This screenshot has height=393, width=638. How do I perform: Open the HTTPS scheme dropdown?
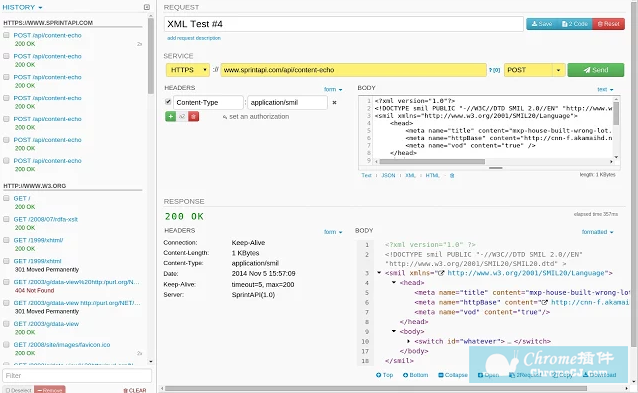point(188,70)
